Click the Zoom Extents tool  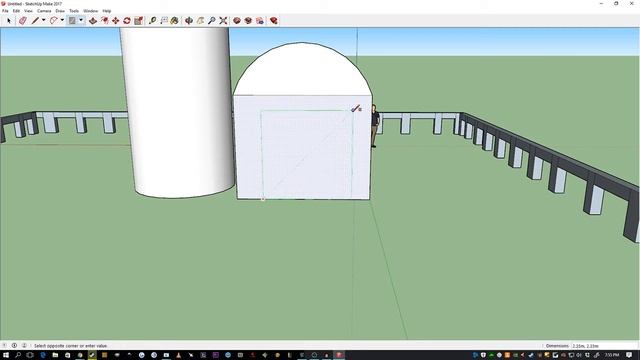coord(223,20)
